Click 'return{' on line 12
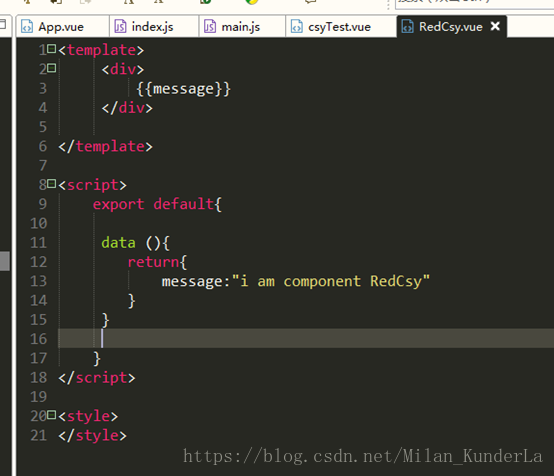 (x=157, y=262)
